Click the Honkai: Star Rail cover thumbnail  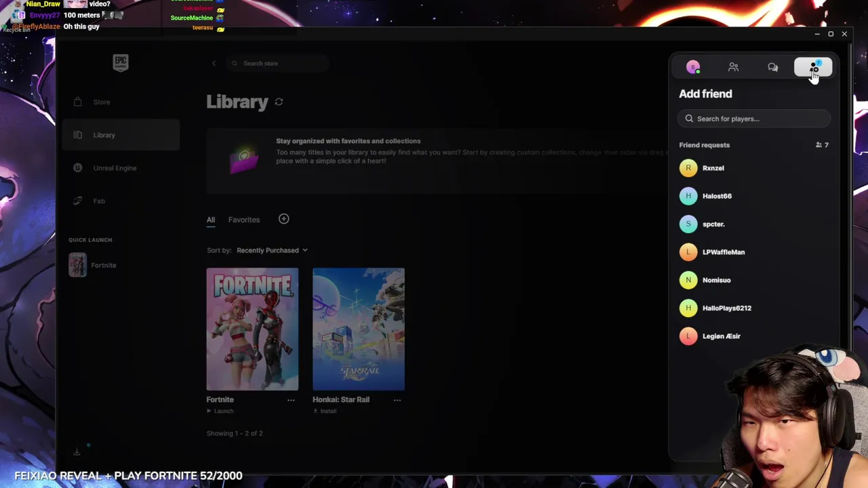[x=359, y=329]
